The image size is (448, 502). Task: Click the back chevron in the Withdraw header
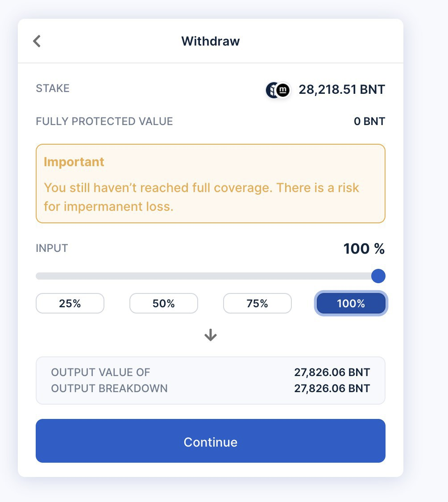[x=36, y=41]
